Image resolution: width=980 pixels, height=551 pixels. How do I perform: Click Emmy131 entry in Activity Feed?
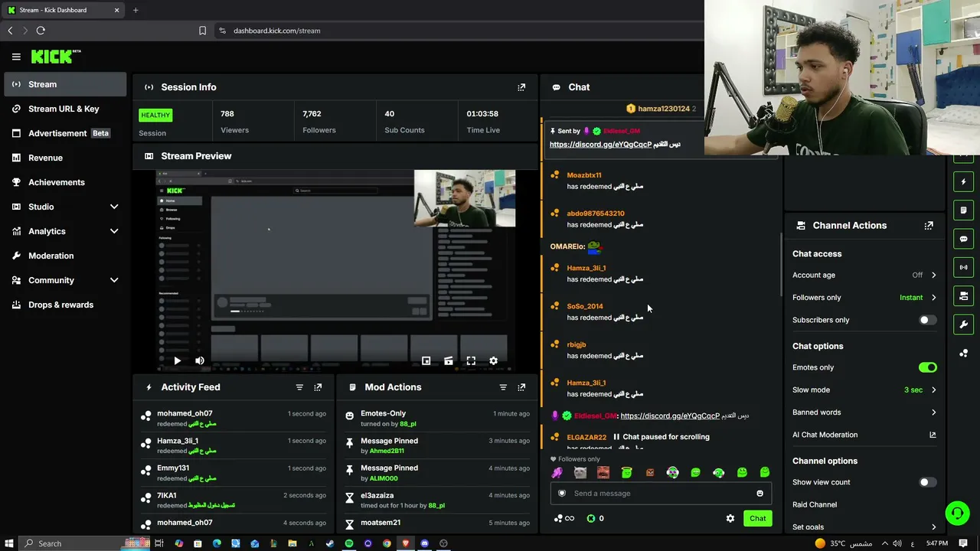234,473
